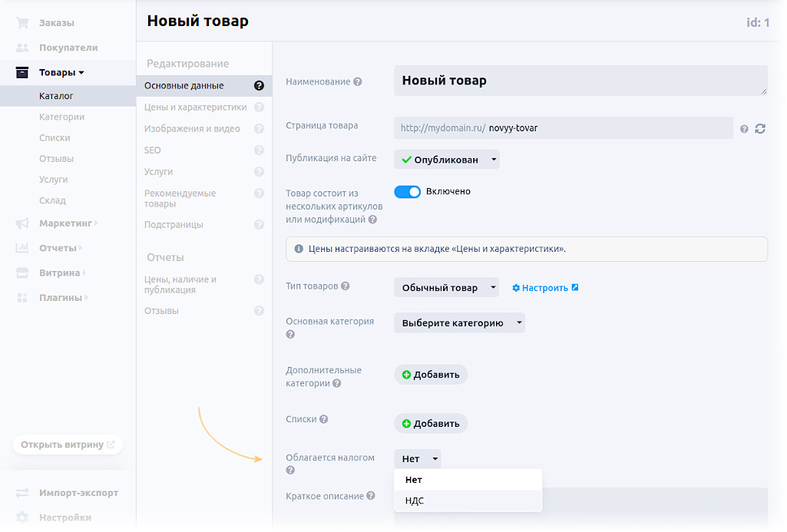Viewport: 787px width, 532px height.
Task: Click the product name input field
Action: (x=580, y=81)
